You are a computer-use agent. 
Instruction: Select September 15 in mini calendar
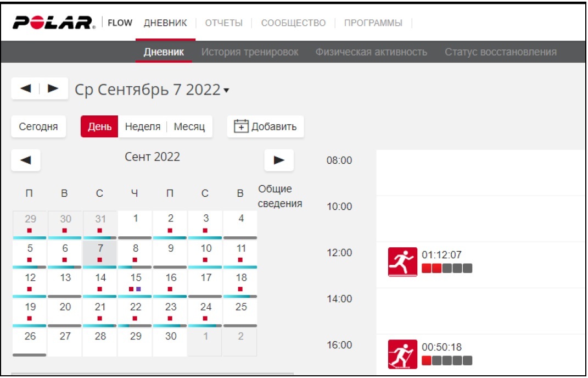(x=135, y=281)
